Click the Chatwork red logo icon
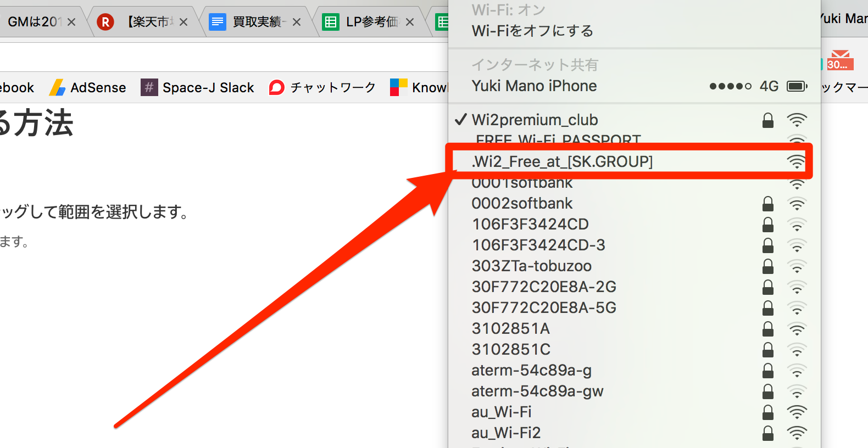868x448 pixels. click(277, 87)
